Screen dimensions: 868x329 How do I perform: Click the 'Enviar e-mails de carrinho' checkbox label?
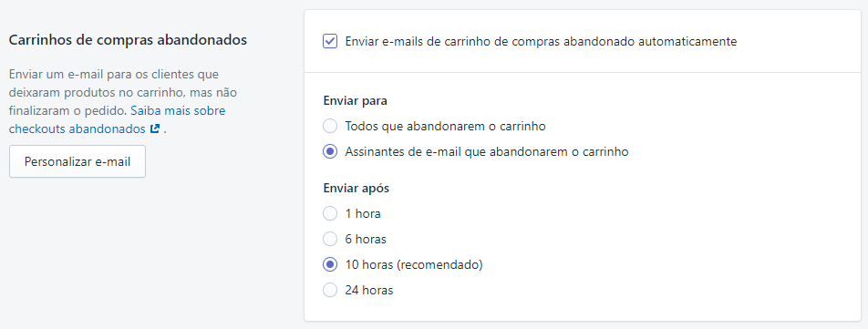pos(541,42)
